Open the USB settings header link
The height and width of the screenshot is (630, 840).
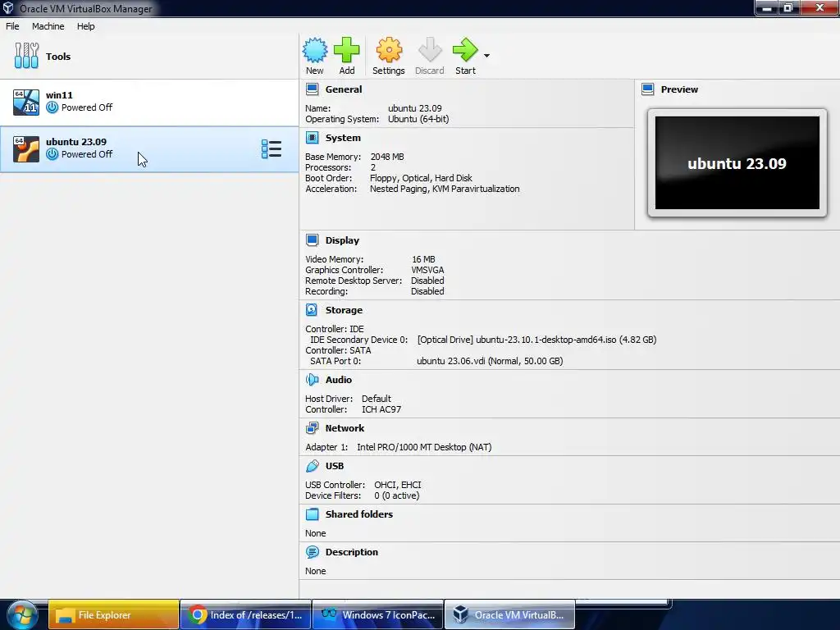(335, 466)
